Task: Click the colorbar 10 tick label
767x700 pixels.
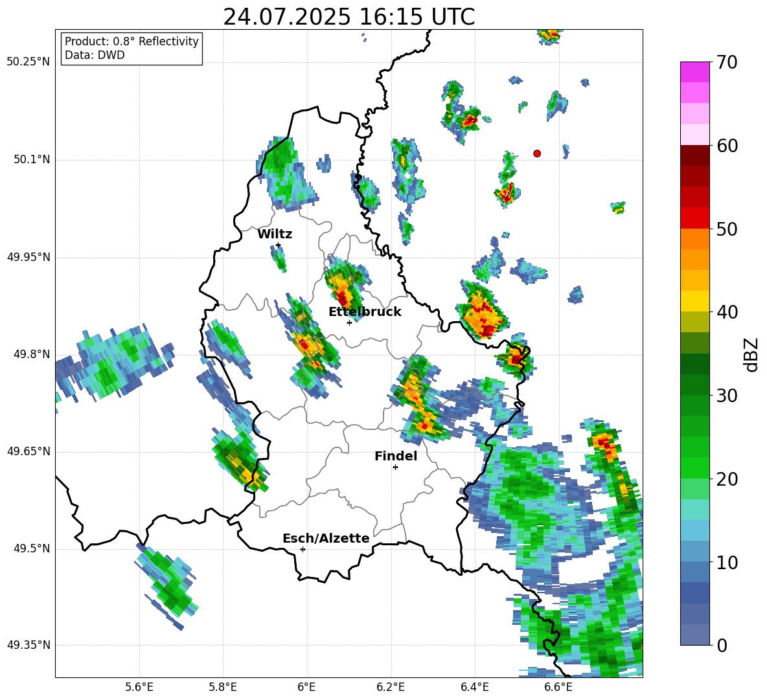Action: click(x=727, y=562)
